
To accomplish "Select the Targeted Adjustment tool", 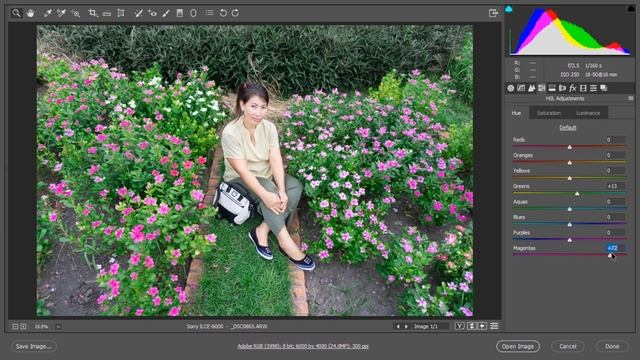I will pos(76,13).
